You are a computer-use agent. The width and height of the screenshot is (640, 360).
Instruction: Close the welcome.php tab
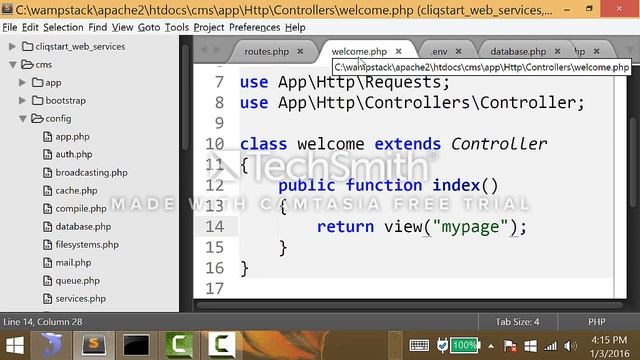[398, 51]
